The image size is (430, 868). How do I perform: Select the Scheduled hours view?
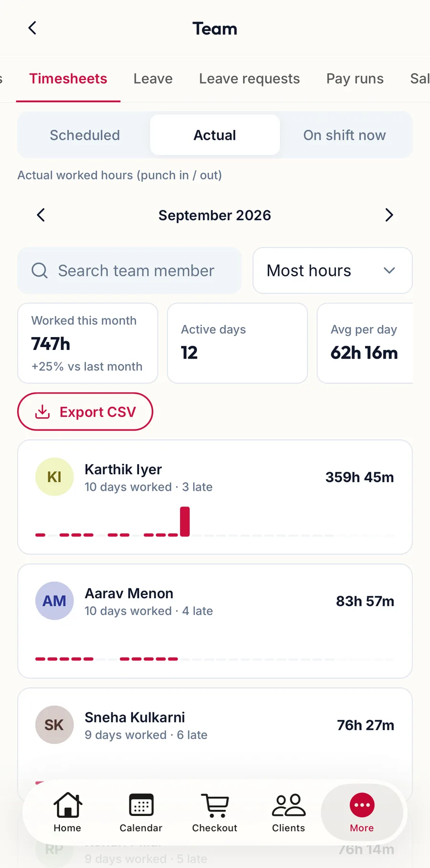[x=85, y=135]
